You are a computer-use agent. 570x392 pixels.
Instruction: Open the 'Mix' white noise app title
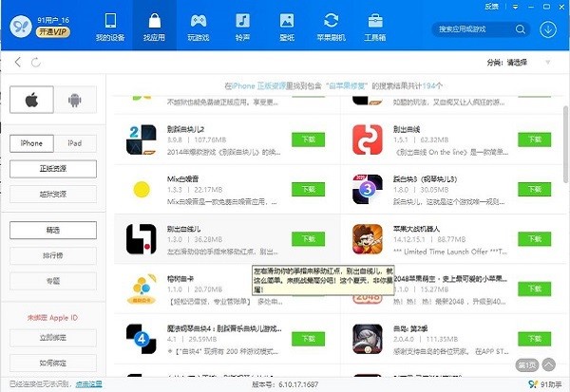(182, 178)
